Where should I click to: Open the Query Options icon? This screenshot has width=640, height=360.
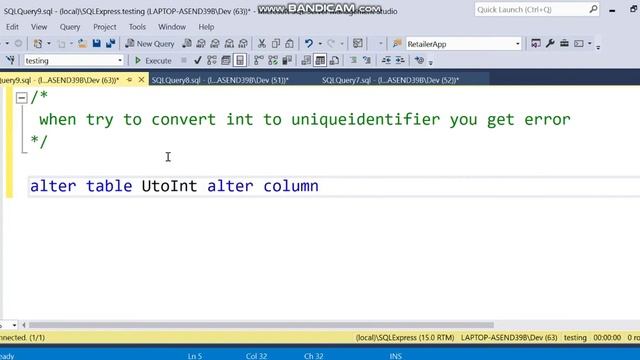pos(226,60)
